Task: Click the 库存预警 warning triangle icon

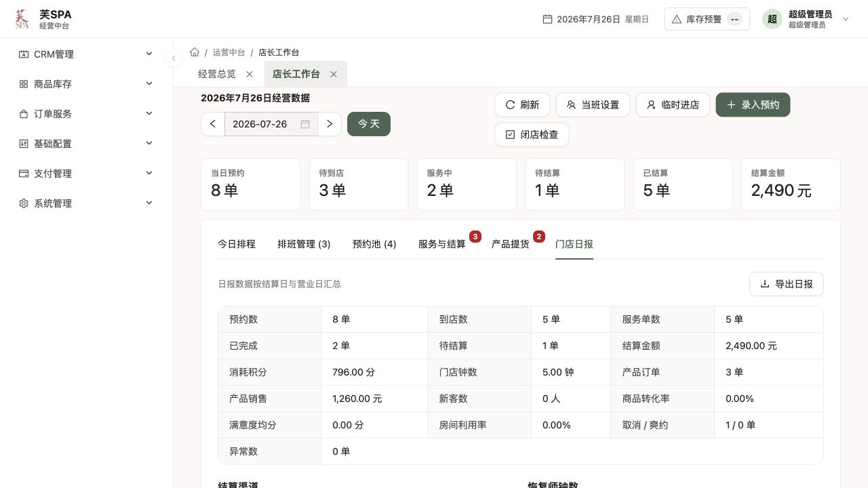Action: [x=676, y=19]
